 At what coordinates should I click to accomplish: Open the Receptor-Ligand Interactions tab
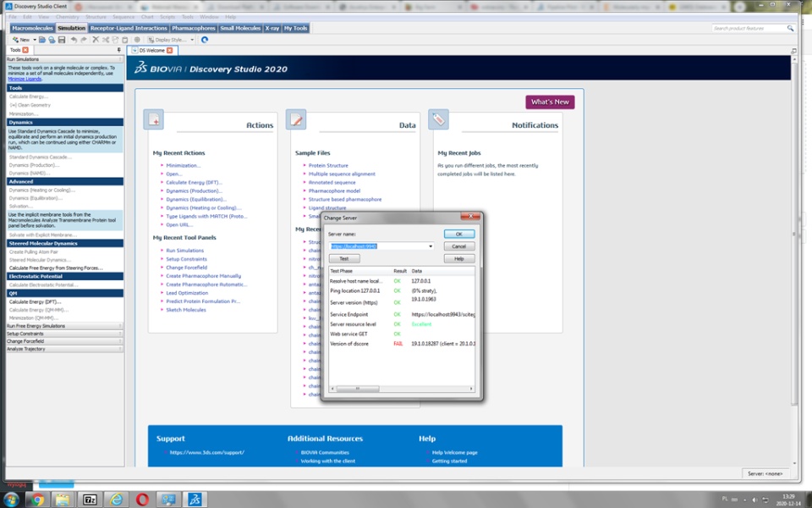(129, 28)
